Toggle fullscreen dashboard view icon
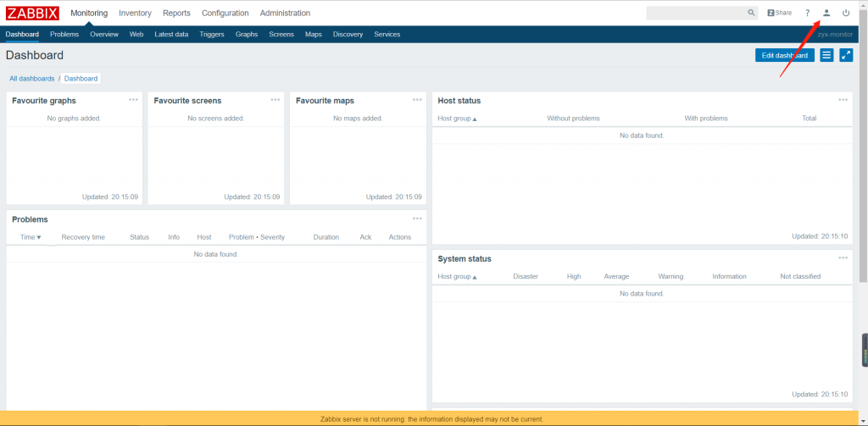Image resolution: width=868 pixels, height=426 pixels. [846, 55]
